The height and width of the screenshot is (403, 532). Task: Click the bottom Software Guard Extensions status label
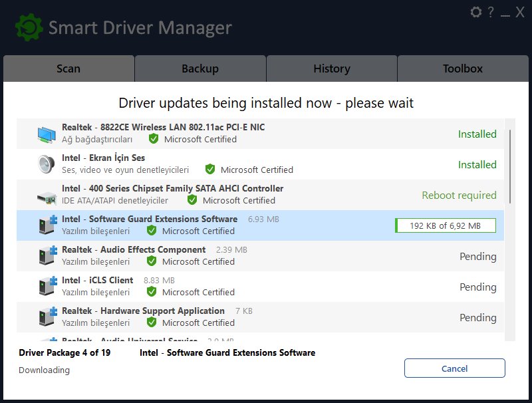point(227,353)
